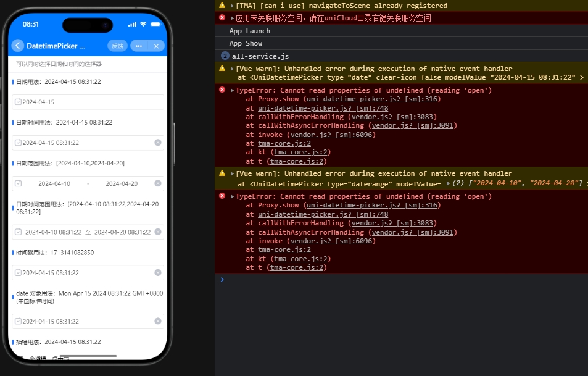588x376 pixels.
Task: Expand the first TypeError stack trace
Action: click(x=232, y=90)
